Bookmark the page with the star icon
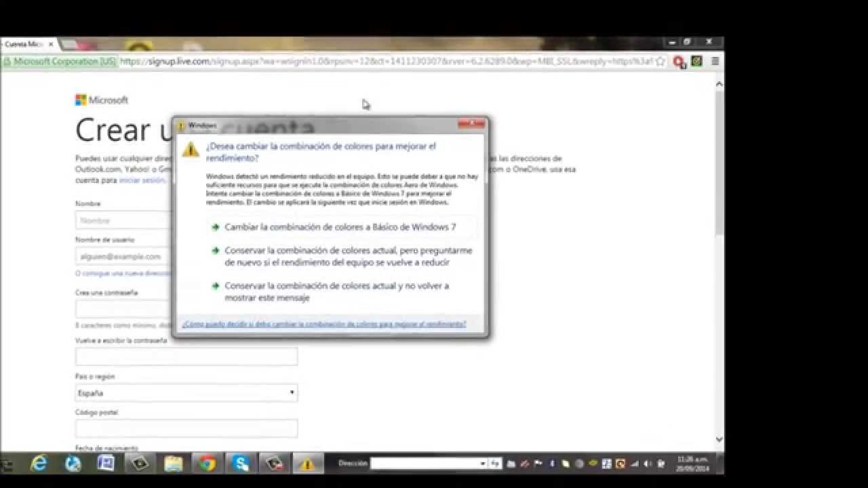The height and width of the screenshot is (488, 868). pos(660,62)
